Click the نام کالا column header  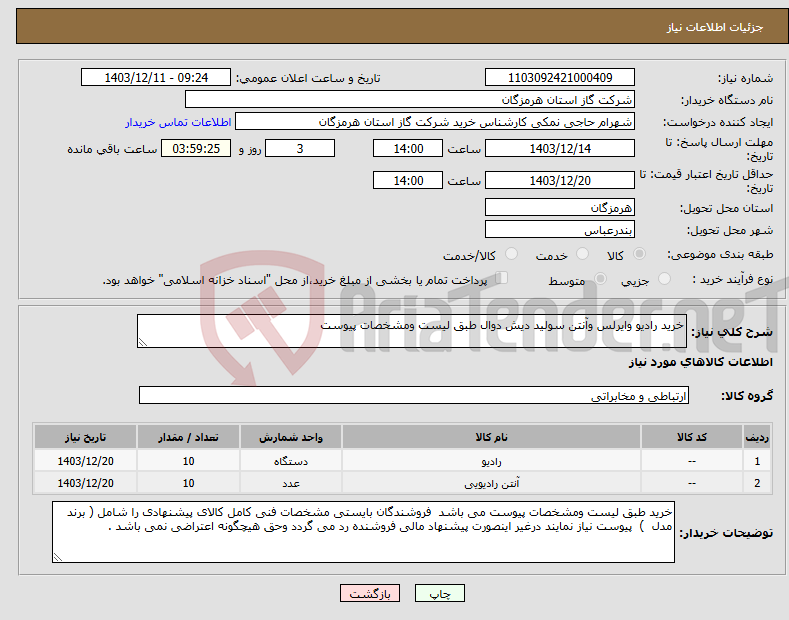(491, 437)
